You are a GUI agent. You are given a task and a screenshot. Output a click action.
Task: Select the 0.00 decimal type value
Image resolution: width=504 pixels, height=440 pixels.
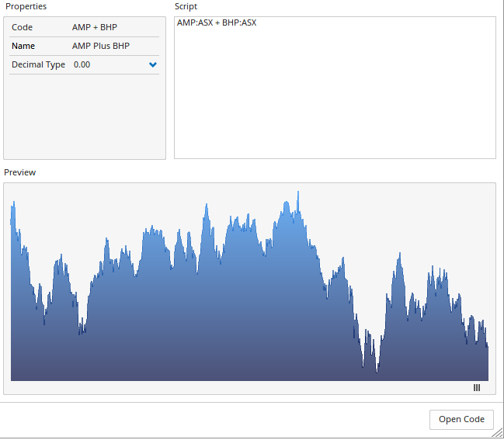(82, 64)
